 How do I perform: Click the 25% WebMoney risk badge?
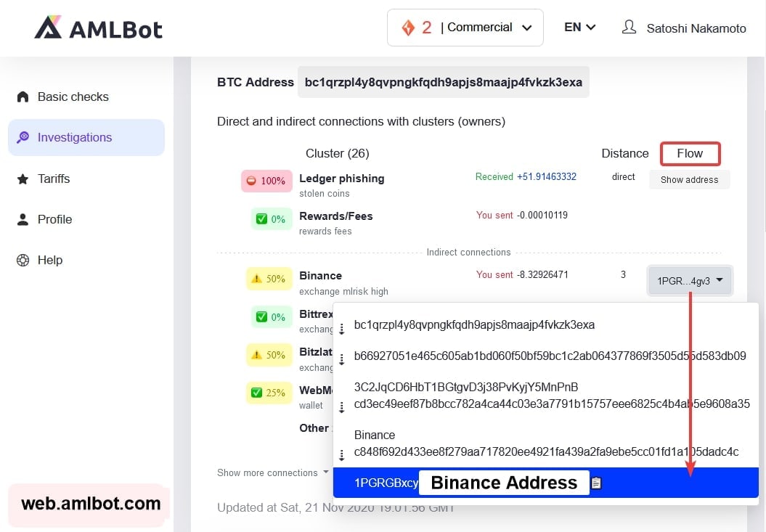(x=269, y=393)
